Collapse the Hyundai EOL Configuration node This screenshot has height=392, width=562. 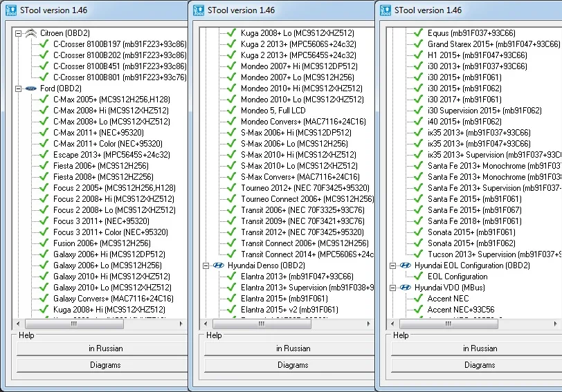point(393,265)
